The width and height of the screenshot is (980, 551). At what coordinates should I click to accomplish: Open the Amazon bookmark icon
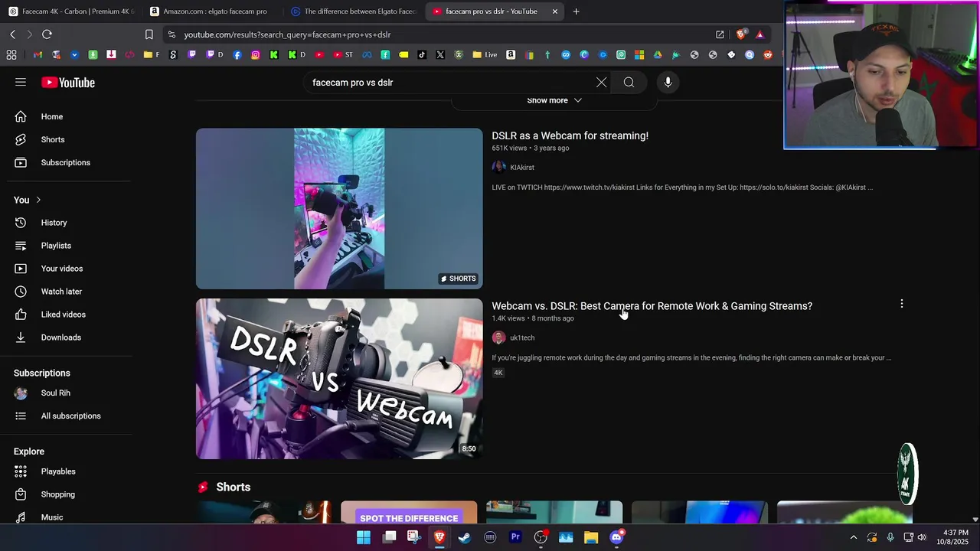(x=511, y=55)
